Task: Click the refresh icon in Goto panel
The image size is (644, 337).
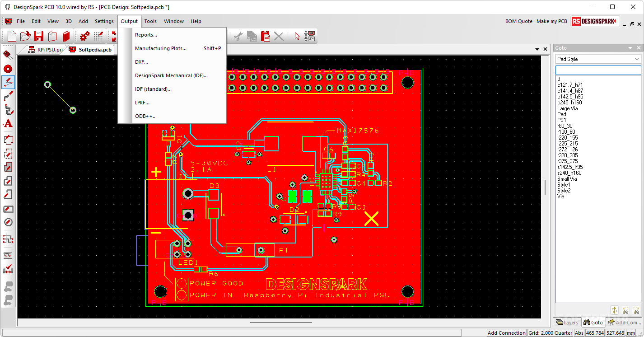Action: click(x=614, y=310)
